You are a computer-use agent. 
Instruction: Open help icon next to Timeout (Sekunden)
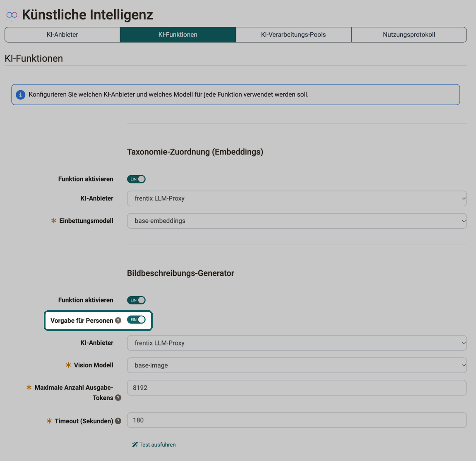[118, 421]
